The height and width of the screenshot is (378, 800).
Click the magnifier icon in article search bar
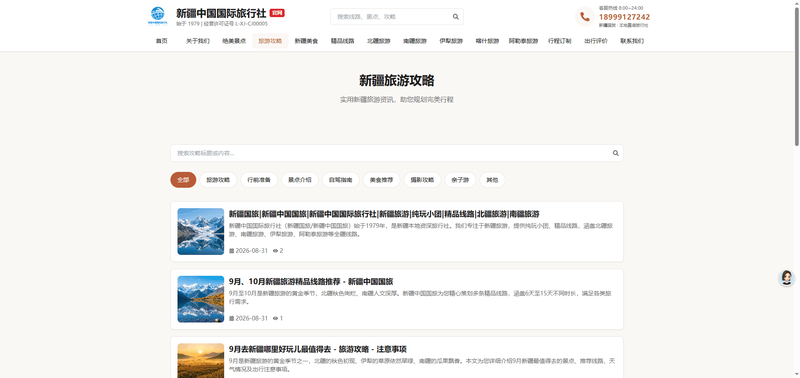coord(616,153)
